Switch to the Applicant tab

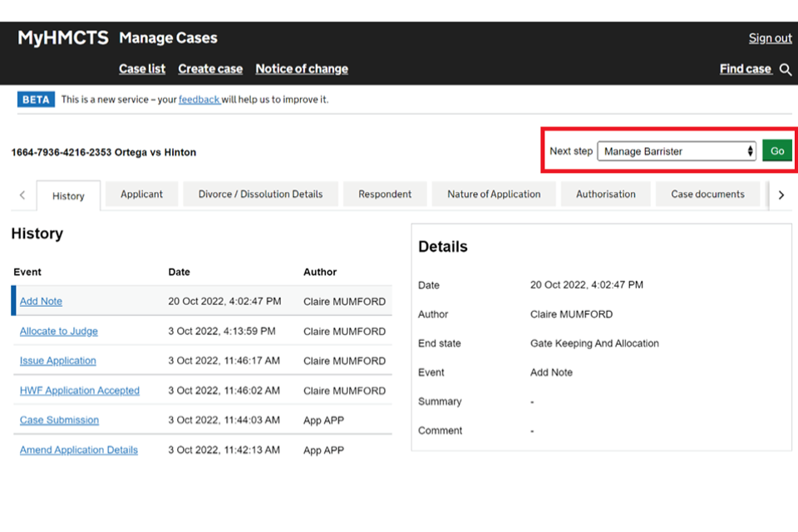tap(142, 195)
